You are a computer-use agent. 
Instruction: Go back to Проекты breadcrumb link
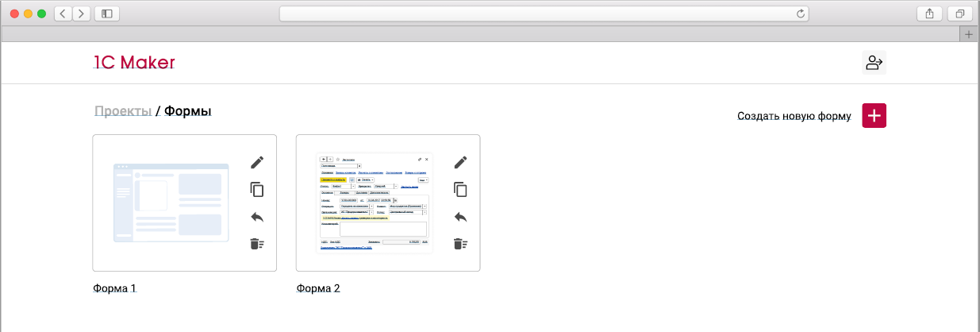coord(123,111)
